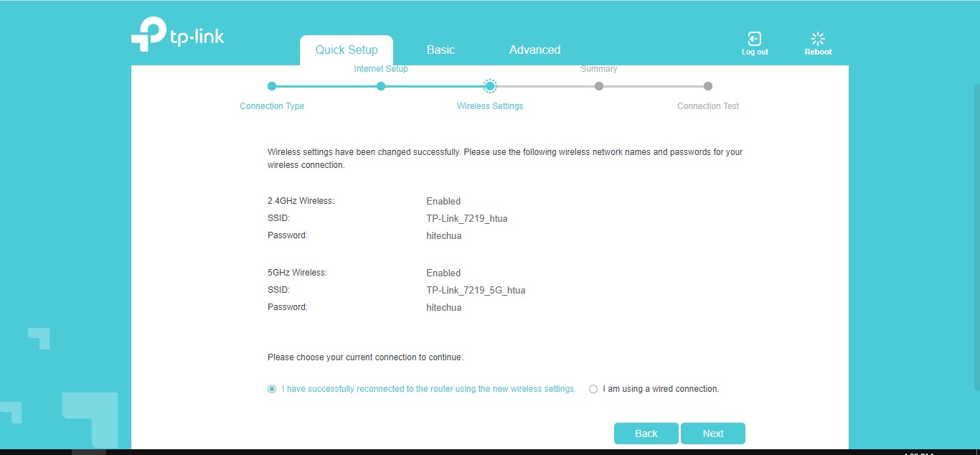980x455 pixels.
Task: Click the 2.4GHz wireless password value
Action: (x=443, y=235)
